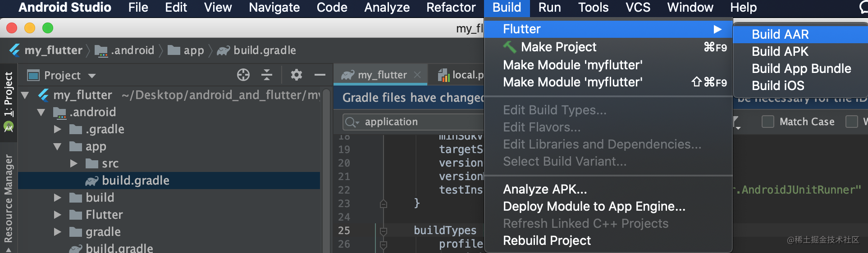This screenshot has width=868, height=253.
Task: Open the VCS menu
Action: (638, 8)
